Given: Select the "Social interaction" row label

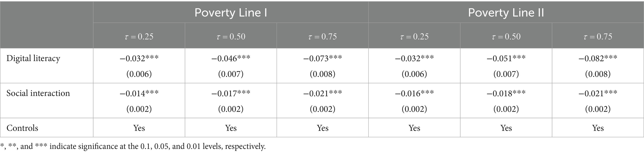Looking at the screenshot, I should 38,93.
